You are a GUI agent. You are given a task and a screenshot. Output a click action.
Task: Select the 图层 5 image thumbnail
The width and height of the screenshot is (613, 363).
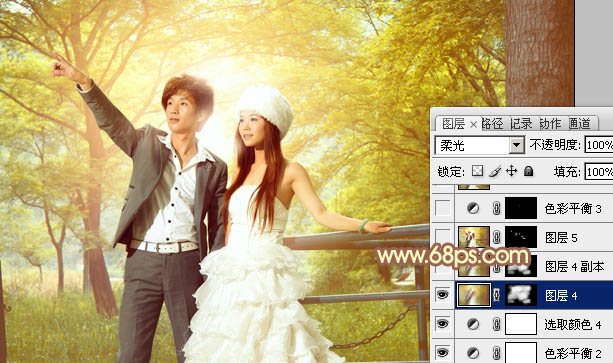coord(474,237)
